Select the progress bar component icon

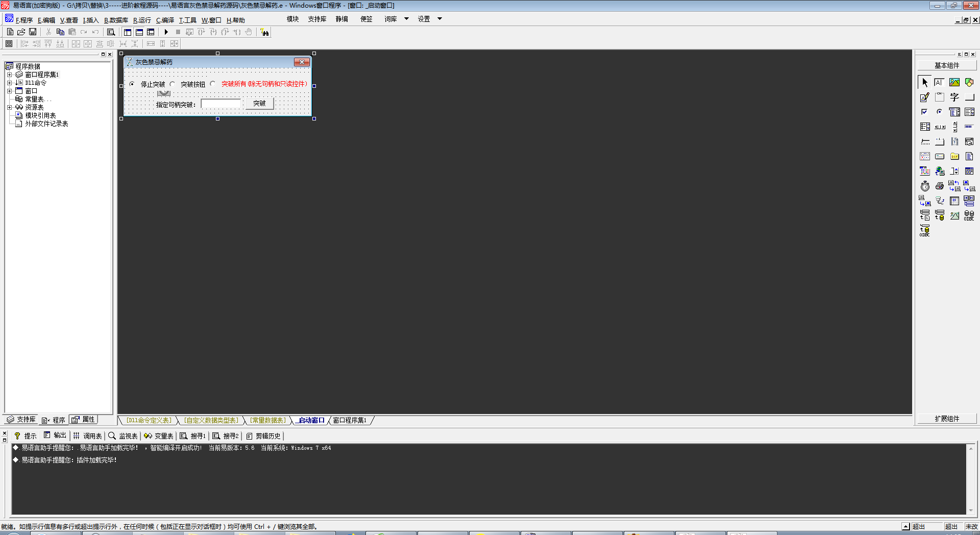tap(969, 127)
